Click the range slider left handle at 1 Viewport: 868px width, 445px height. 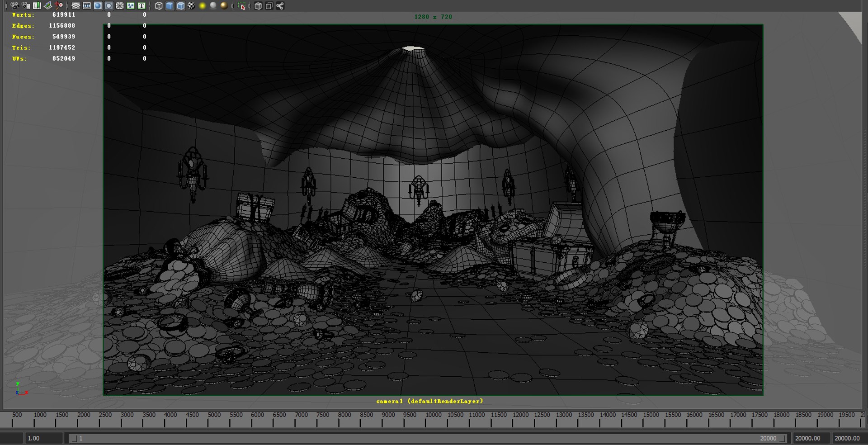coord(74,438)
